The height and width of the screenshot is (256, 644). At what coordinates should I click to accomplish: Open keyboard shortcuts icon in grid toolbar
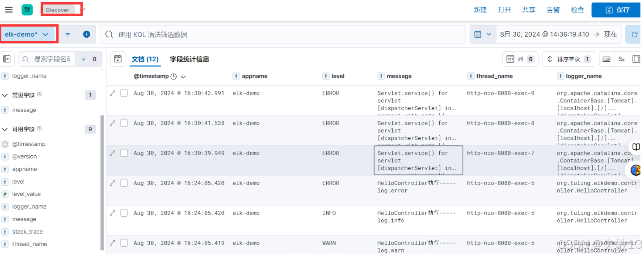[606, 59]
